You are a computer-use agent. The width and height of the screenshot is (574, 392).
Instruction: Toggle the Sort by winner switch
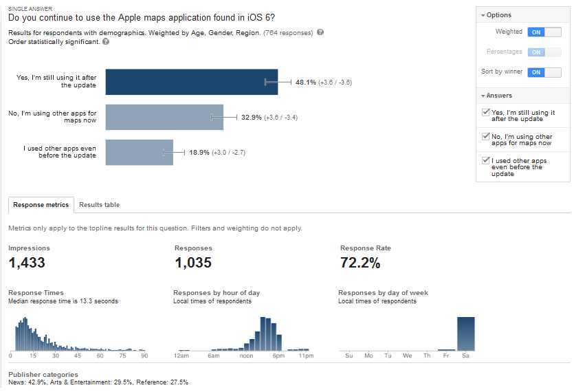pyautogui.click(x=544, y=72)
